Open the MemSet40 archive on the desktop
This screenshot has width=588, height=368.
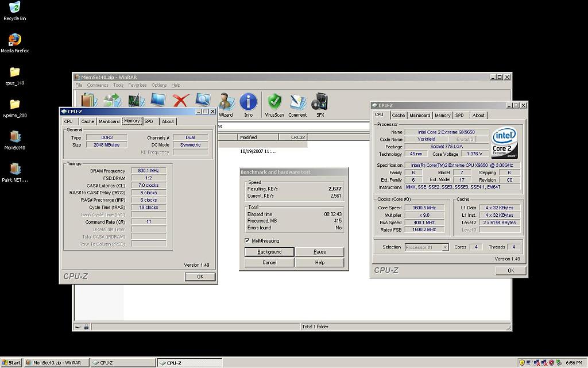tap(14, 140)
